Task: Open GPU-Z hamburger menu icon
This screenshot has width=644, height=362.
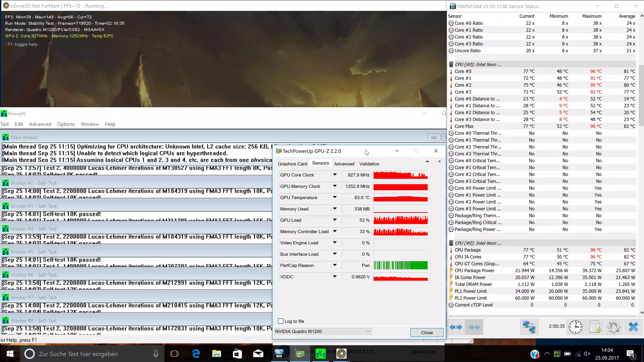Action: 439,162
